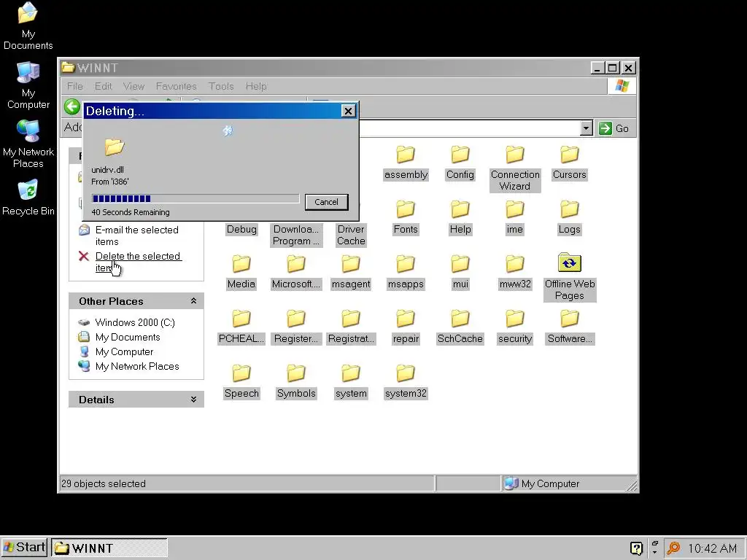
Task: Select the mui folder
Action: coord(460,273)
